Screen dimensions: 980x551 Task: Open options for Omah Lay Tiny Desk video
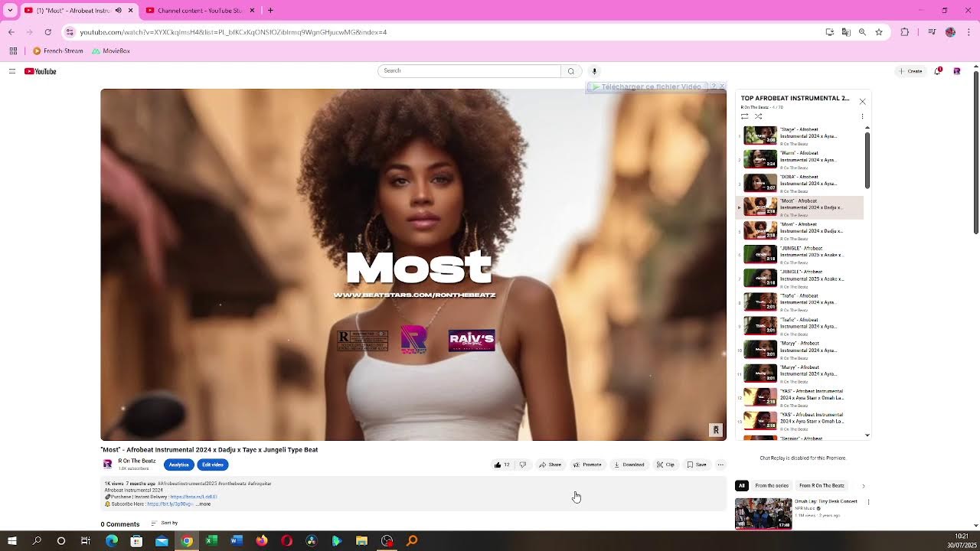pos(868,502)
